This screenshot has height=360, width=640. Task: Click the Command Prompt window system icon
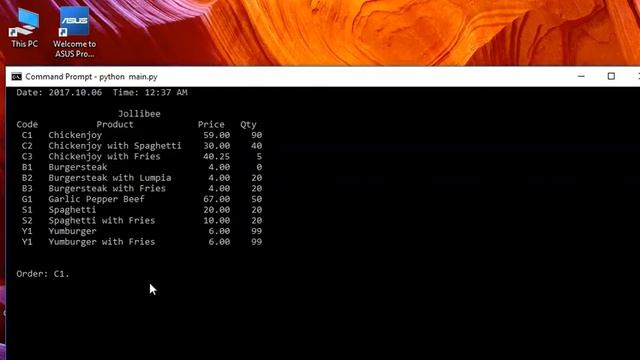16,77
